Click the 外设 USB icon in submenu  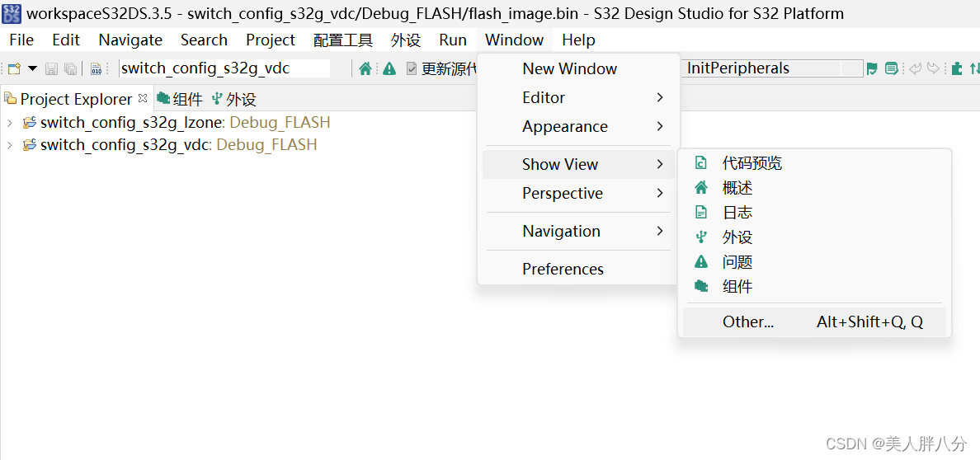(701, 237)
